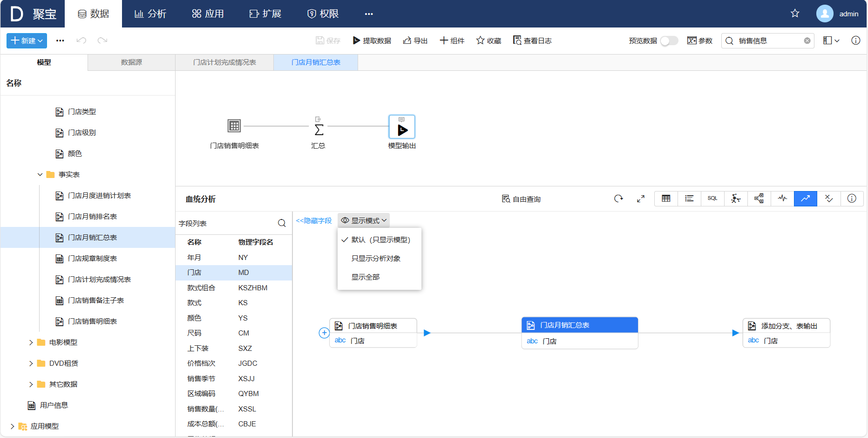Select the highlighted lineage trend-arrow icon
This screenshot has height=438, width=868.
(x=806, y=198)
